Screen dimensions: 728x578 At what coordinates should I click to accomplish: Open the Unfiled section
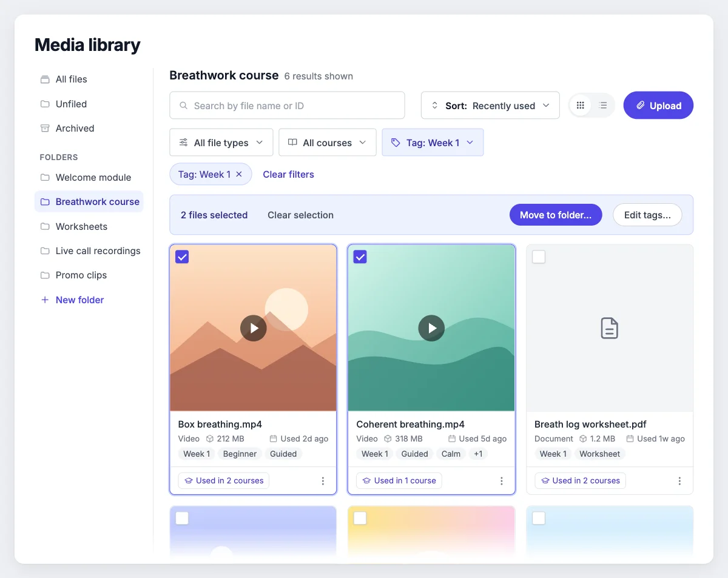pos(89,104)
